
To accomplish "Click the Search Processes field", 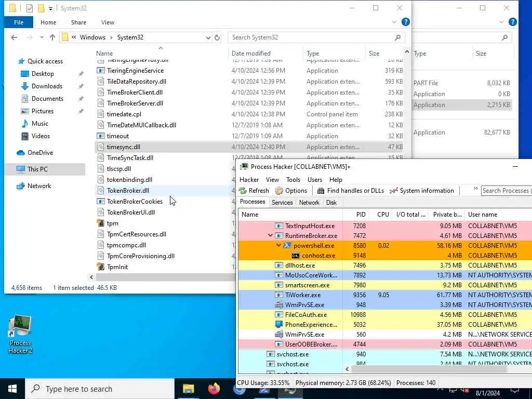I will tap(506, 191).
